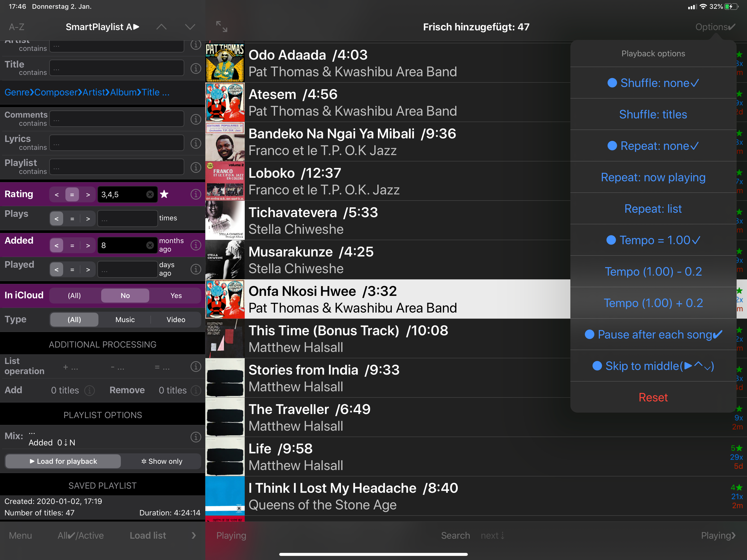This screenshot has width=747, height=560.
Task: Toggle Pause after each song option
Action: pos(653,334)
